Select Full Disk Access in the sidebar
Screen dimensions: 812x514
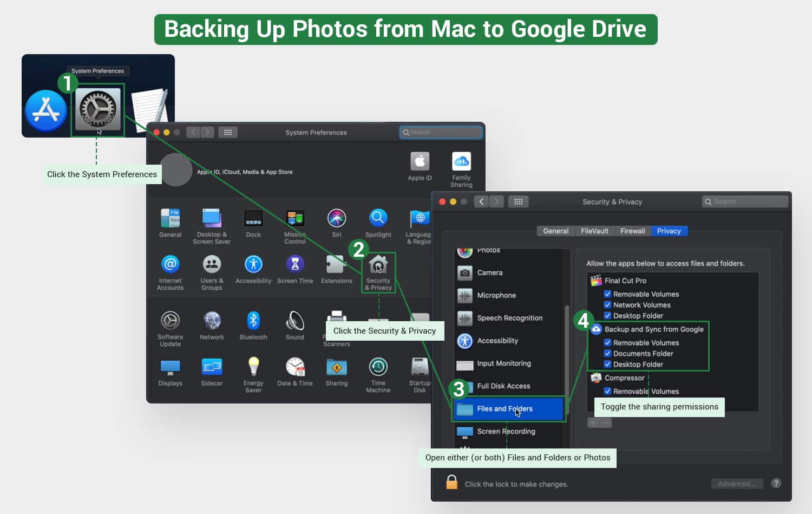click(x=503, y=386)
